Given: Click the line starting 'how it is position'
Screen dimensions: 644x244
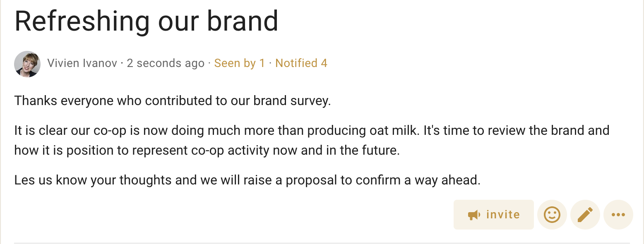Looking at the screenshot, I should tap(207, 150).
